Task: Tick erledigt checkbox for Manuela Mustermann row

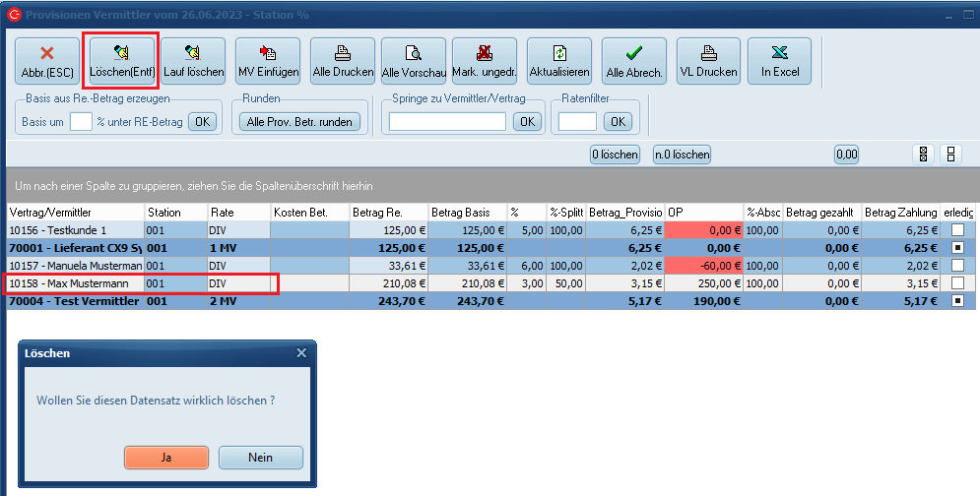Action: click(958, 266)
